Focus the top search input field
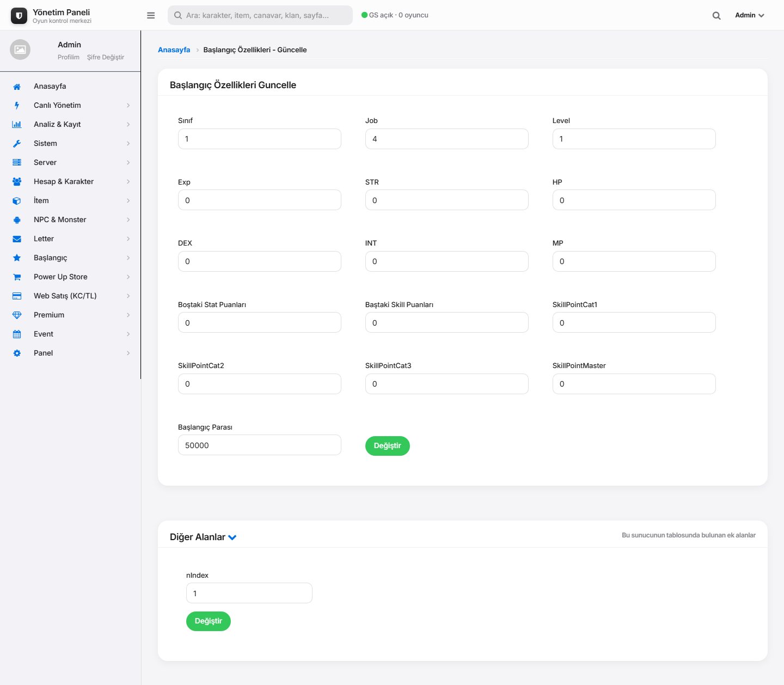Screen dimensions: 784x685 (260, 15)
